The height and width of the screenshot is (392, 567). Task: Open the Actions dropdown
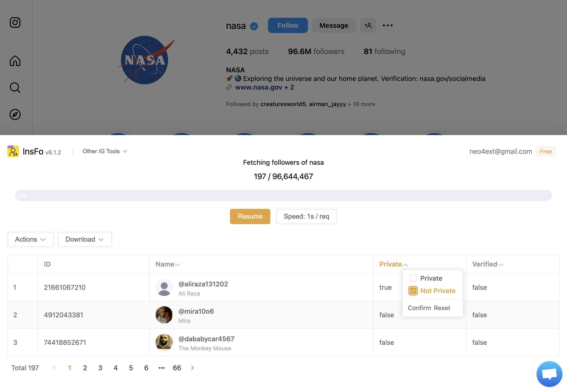coord(30,239)
